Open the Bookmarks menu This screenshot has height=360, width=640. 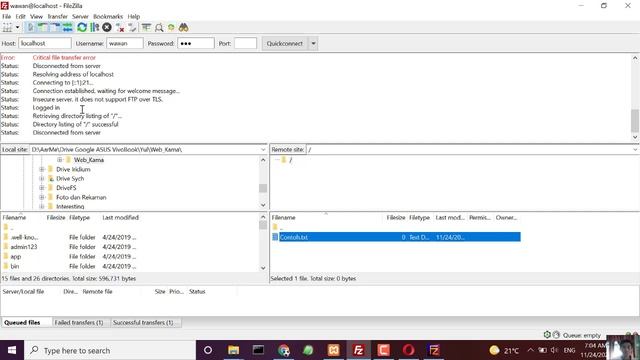click(x=108, y=16)
